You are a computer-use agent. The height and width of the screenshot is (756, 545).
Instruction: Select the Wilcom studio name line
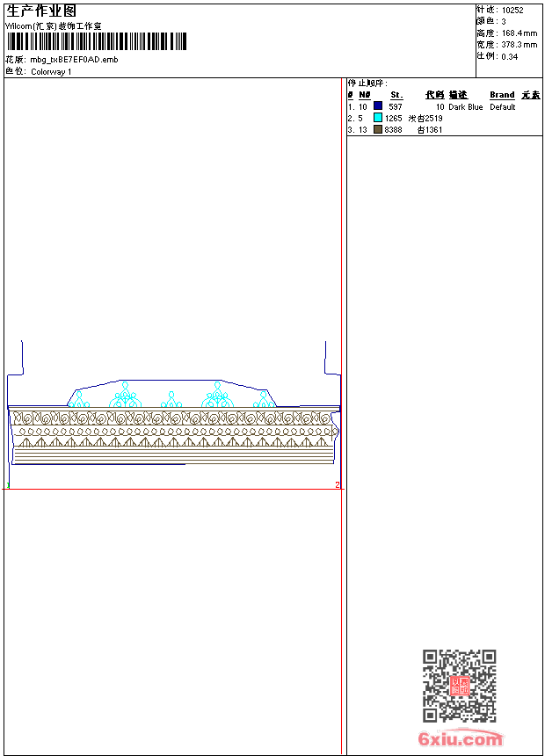pyautogui.click(x=54, y=26)
